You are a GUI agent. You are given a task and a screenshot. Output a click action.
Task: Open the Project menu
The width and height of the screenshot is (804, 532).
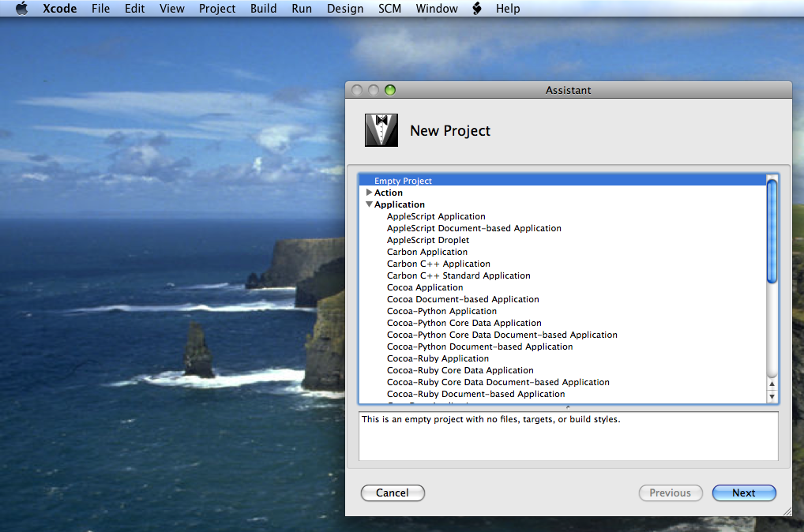pyautogui.click(x=217, y=8)
